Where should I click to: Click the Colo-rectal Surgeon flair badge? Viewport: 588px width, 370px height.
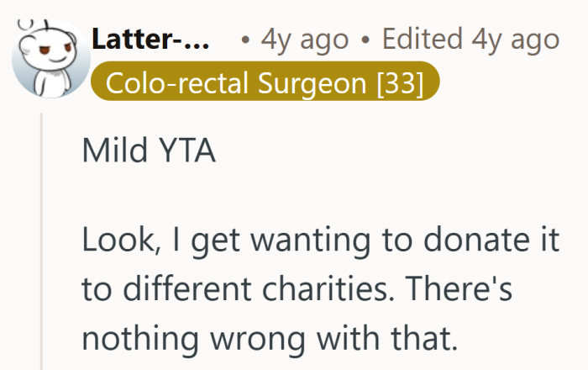click(264, 83)
